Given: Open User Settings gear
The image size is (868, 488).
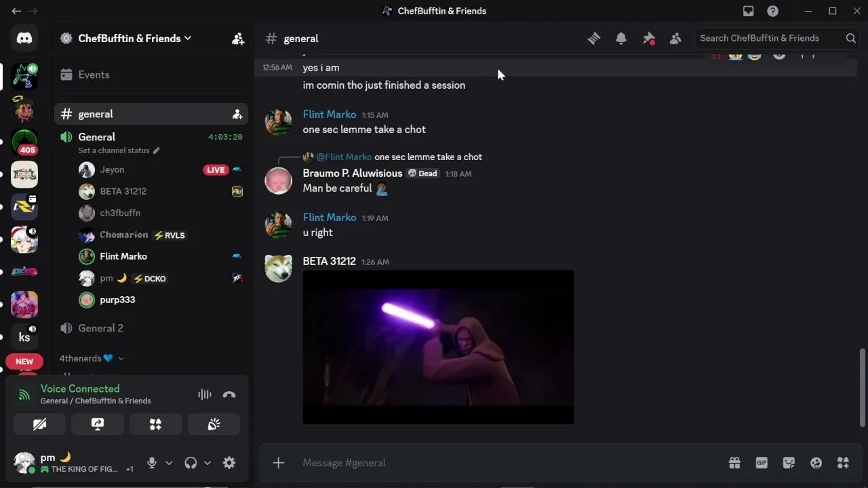Looking at the screenshot, I should (x=229, y=463).
